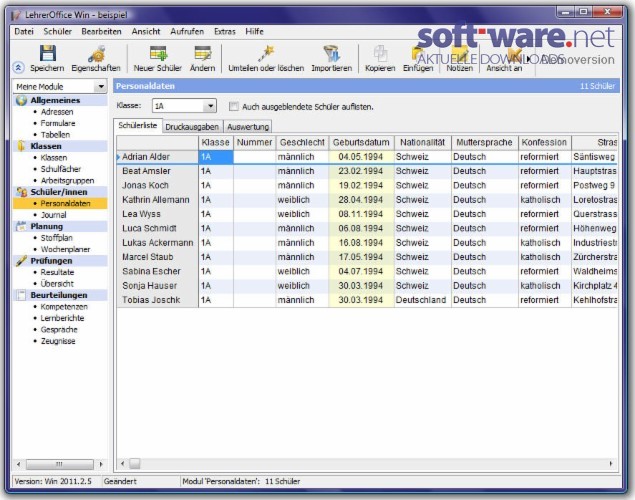Click Kathrin Allemann's birthdate 28.04.1994

tap(360, 200)
